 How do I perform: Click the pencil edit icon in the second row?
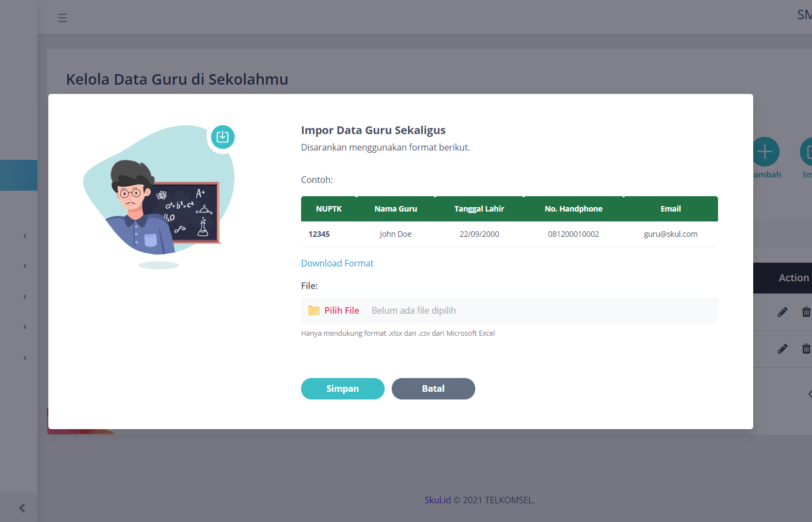pos(782,349)
